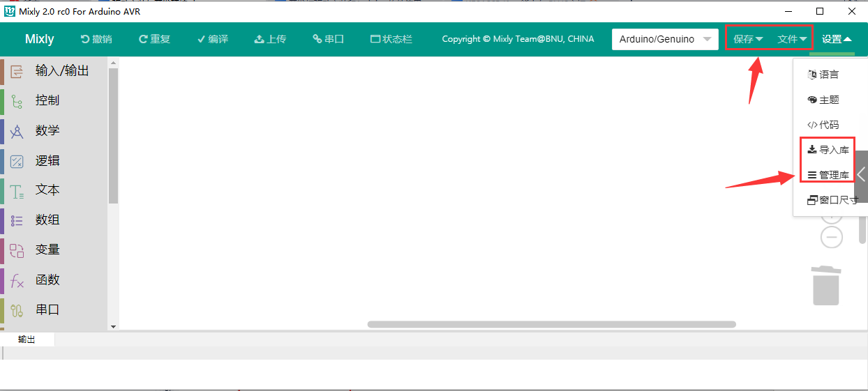
Task: Expand the Arduino/Genuino board dropdown
Action: coord(665,39)
